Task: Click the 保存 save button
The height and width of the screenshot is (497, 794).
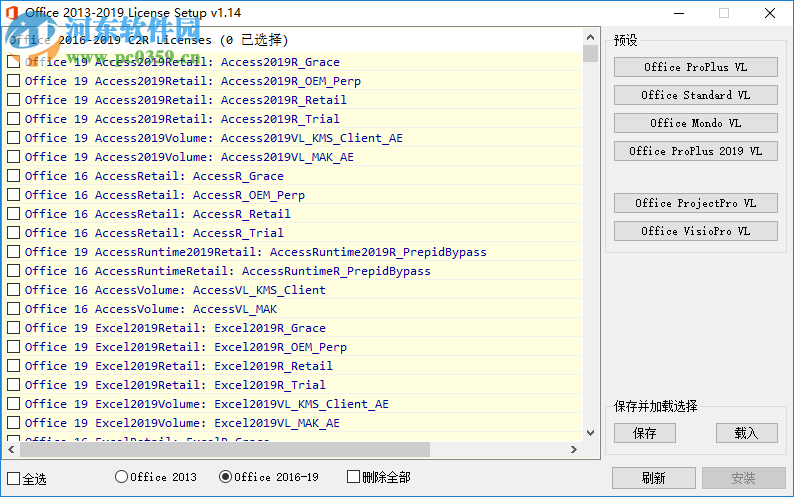Action: (645, 433)
